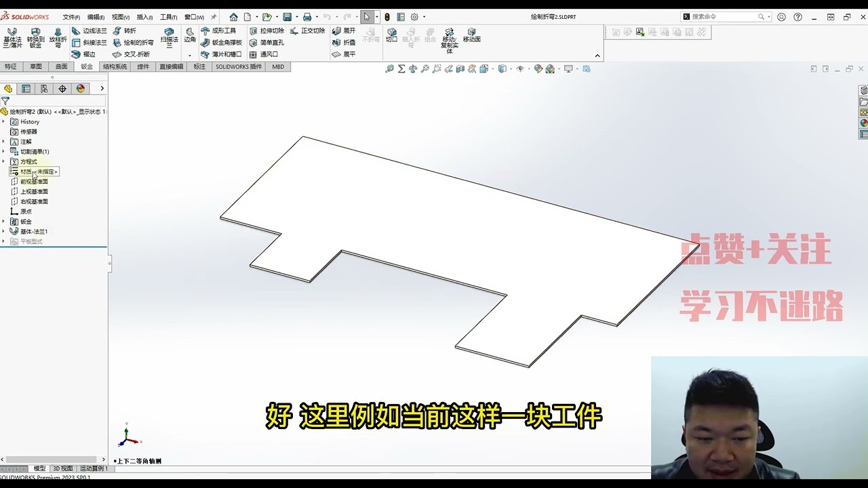This screenshot has width=868, height=488.
Task: Click the Fold tool (折叠)
Action: [x=344, y=43]
